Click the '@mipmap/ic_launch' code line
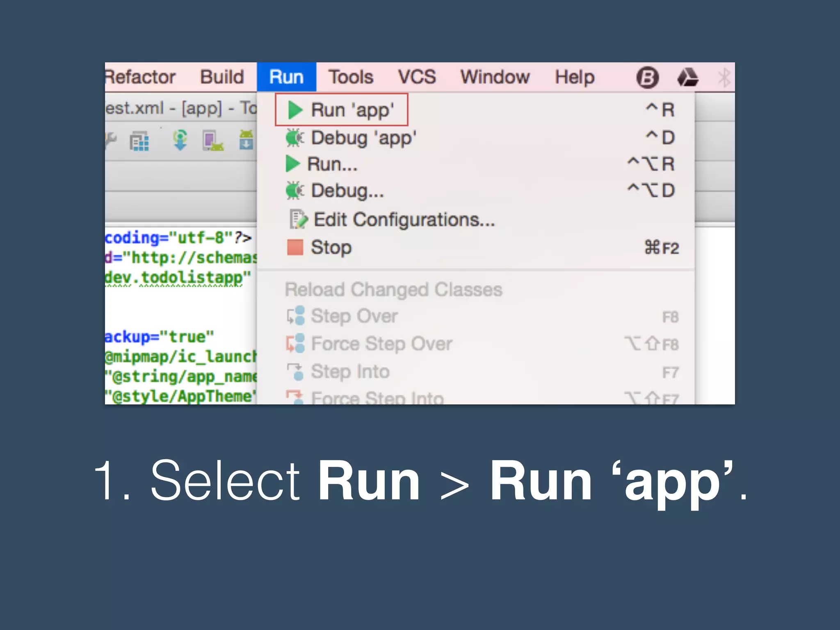The width and height of the screenshot is (840, 630). click(x=181, y=357)
